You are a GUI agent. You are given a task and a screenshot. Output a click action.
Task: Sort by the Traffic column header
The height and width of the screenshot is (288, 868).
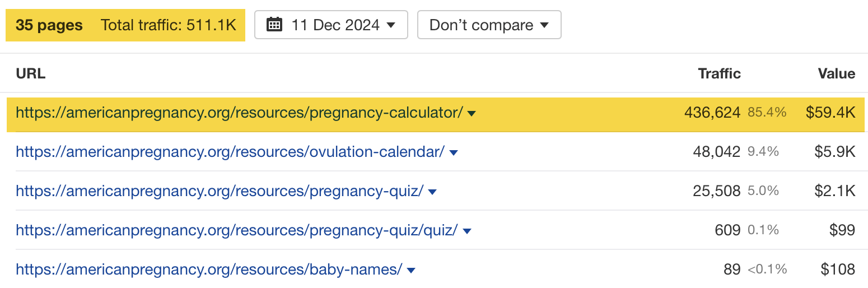(719, 73)
